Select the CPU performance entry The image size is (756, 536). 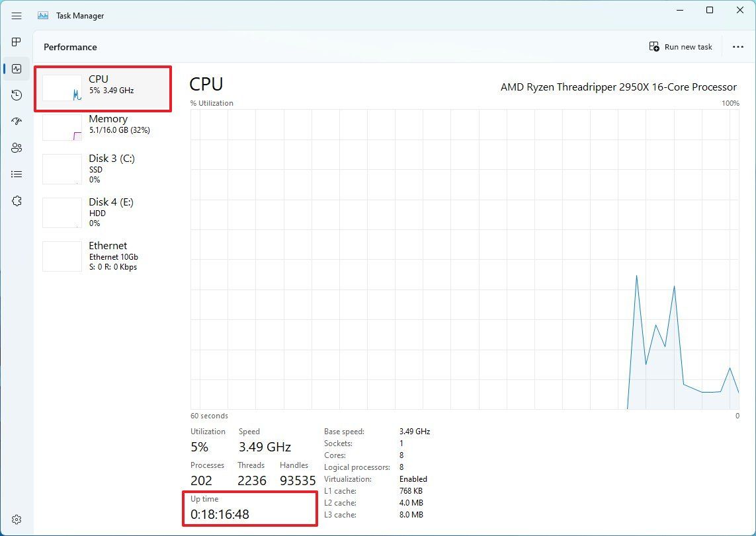(x=103, y=89)
